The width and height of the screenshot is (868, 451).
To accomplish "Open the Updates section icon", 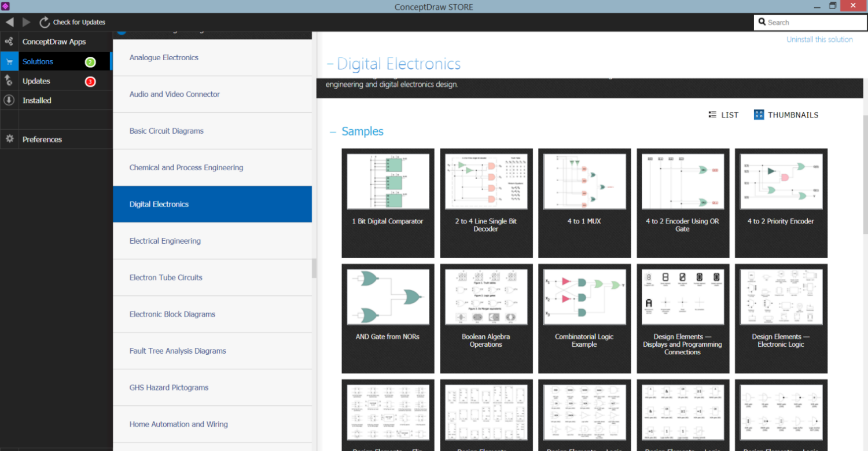I will click(x=9, y=81).
